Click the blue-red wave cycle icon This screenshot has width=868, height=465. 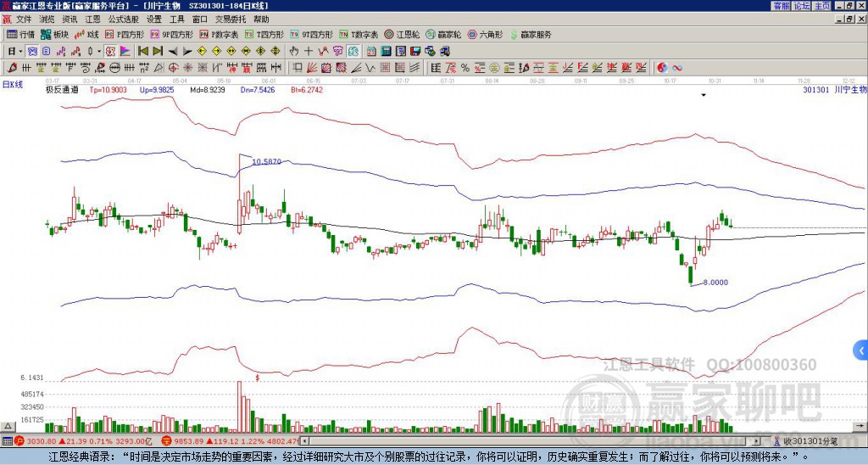click(677, 68)
